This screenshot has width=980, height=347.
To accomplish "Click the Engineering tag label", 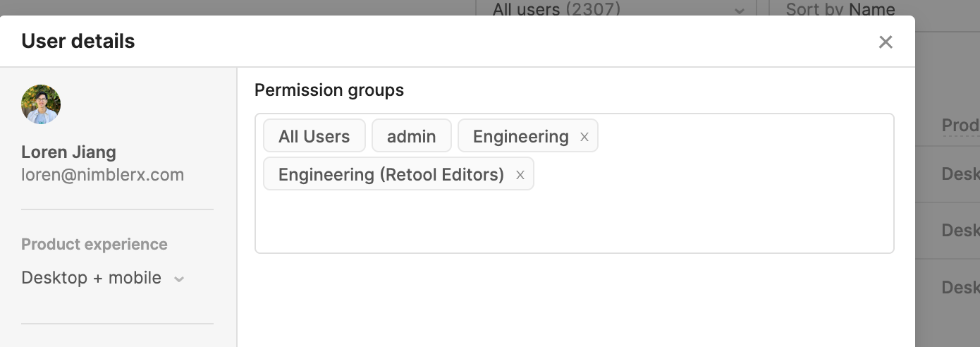I will coord(520,136).
